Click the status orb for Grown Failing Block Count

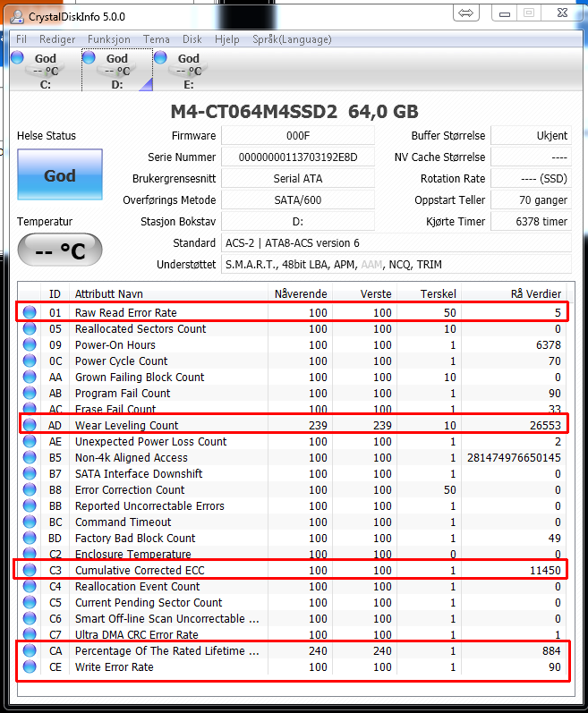pos(30,377)
